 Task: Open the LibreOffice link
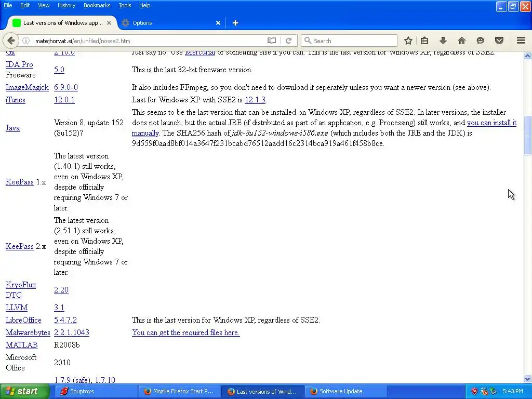[23, 320]
